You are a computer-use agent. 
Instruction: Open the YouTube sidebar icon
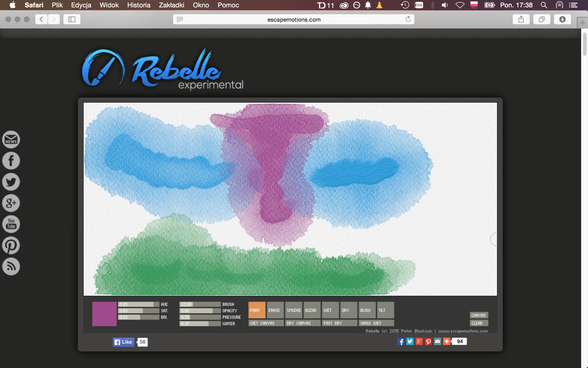click(11, 224)
